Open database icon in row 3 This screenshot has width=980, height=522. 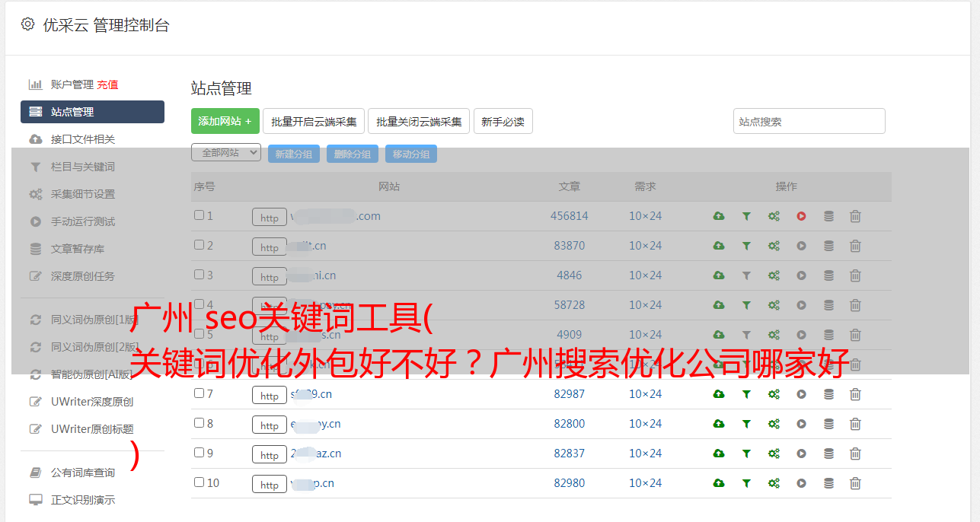coord(828,275)
